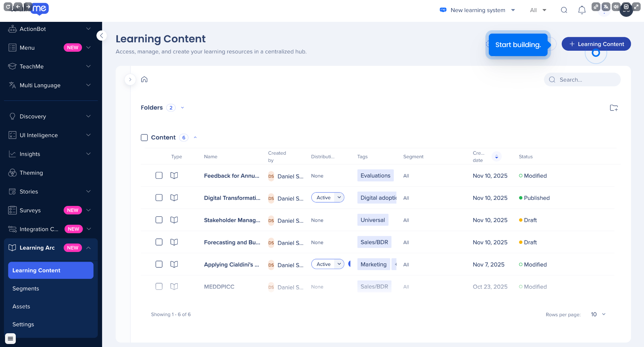
Task: Click the notification bell icon
Action: [x=582, y=10]
